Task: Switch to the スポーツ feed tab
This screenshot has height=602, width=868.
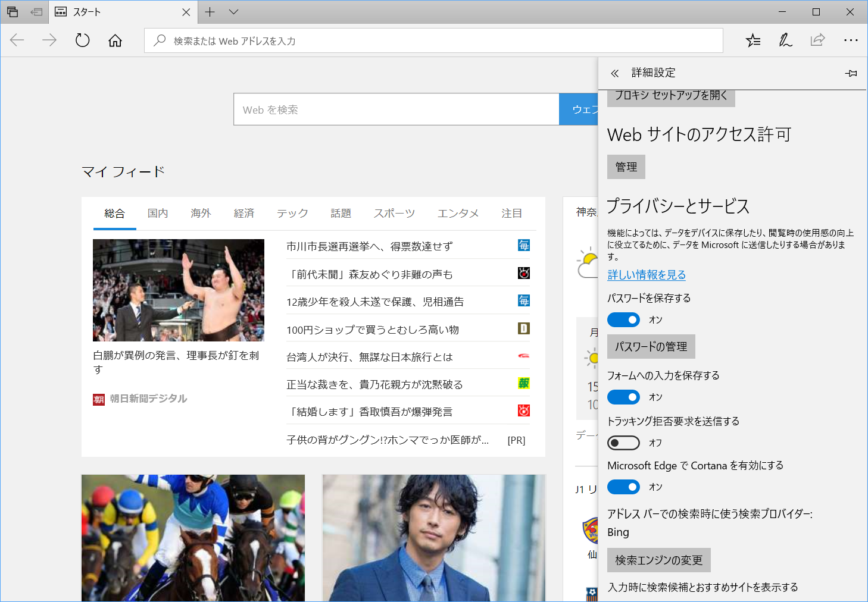Action: 394,213
